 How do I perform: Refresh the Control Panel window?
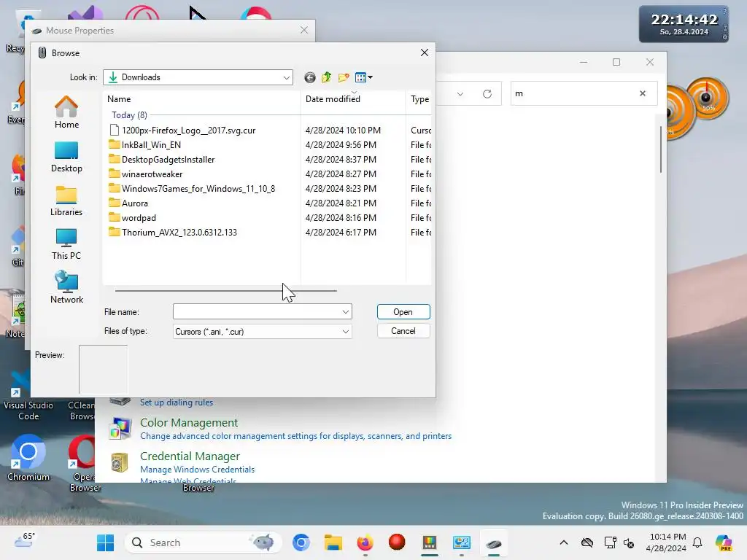point(487,94)
